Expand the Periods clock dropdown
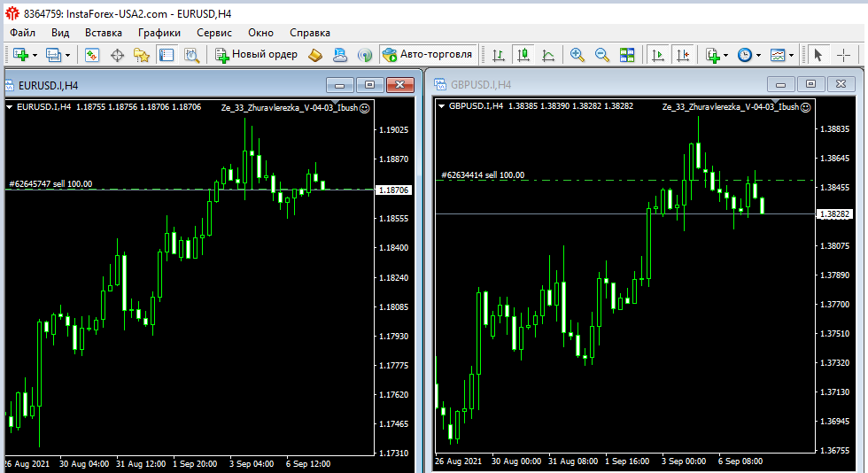Image resolution: width=868 pixels, height=473 pixels. point(757,55)
